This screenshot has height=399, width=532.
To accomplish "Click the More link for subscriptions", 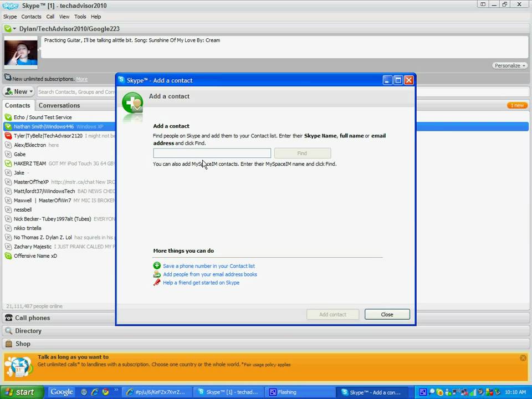I will point(82,79).
